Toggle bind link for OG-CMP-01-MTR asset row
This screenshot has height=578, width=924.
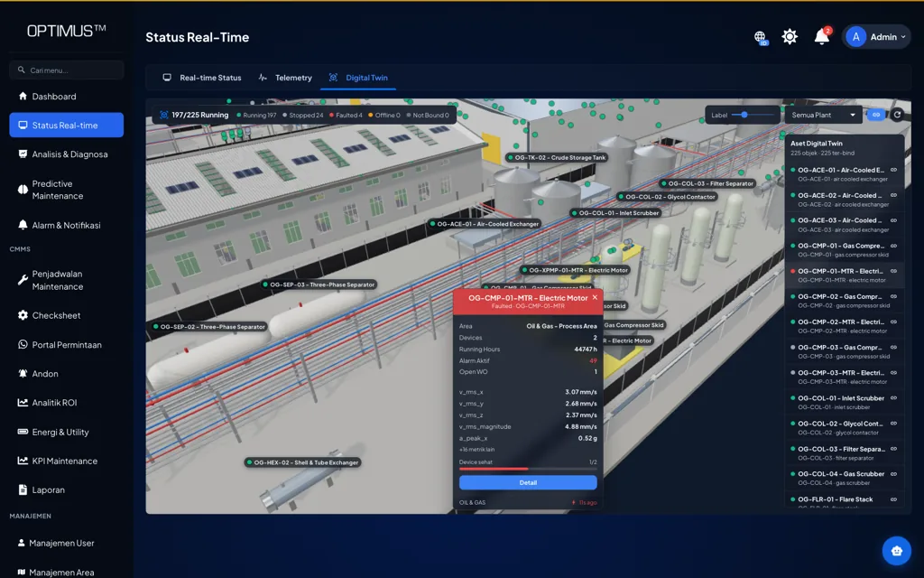893,271
